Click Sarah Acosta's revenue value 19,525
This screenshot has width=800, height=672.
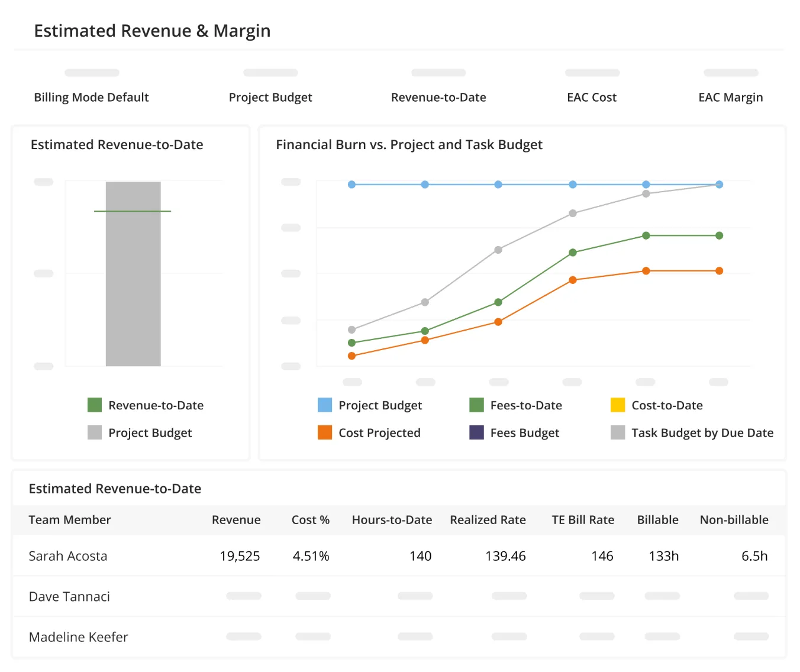click(240, 556)
